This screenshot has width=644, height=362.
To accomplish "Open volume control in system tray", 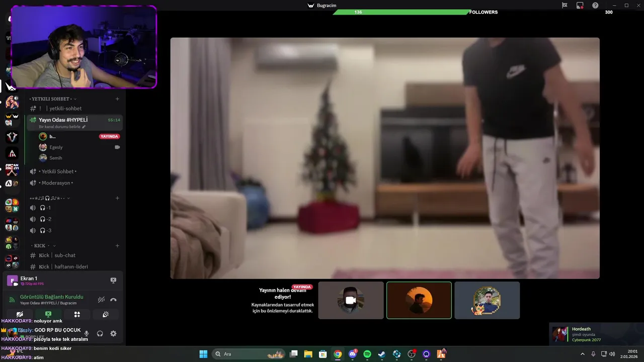I will (x=612, y=354).
